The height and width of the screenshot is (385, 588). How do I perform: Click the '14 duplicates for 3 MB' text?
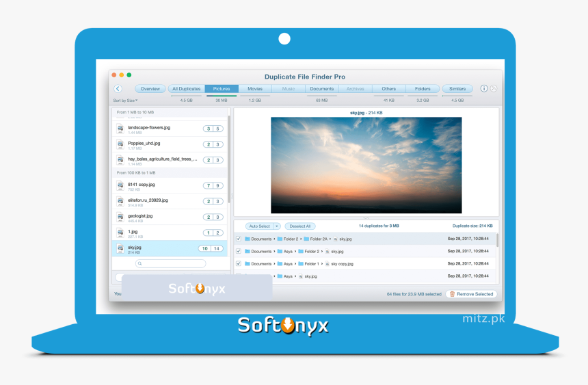pos(379,226)
